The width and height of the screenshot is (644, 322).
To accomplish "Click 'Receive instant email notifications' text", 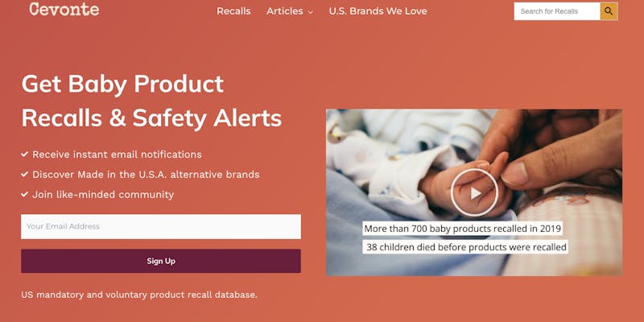I will coord(117,155).
